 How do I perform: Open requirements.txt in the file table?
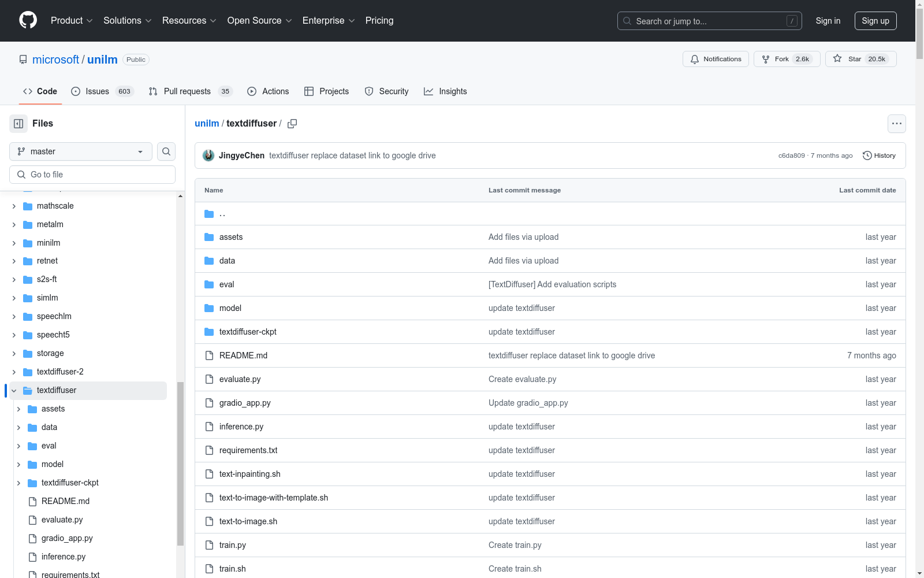point(248,450)
